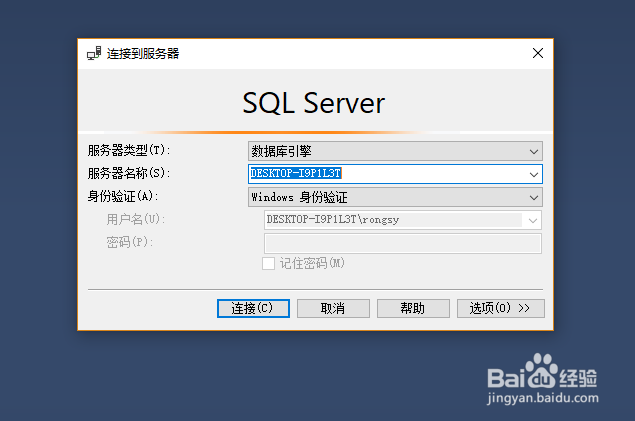Open the 身份验证 dropdown list

coord(395,198)
